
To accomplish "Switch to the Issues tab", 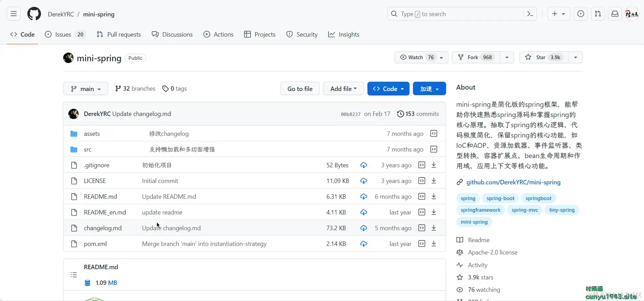I will 65,35.
